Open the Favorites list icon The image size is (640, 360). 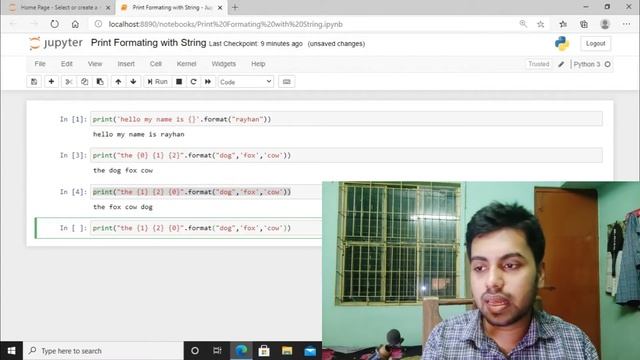[x=563, y=24]
